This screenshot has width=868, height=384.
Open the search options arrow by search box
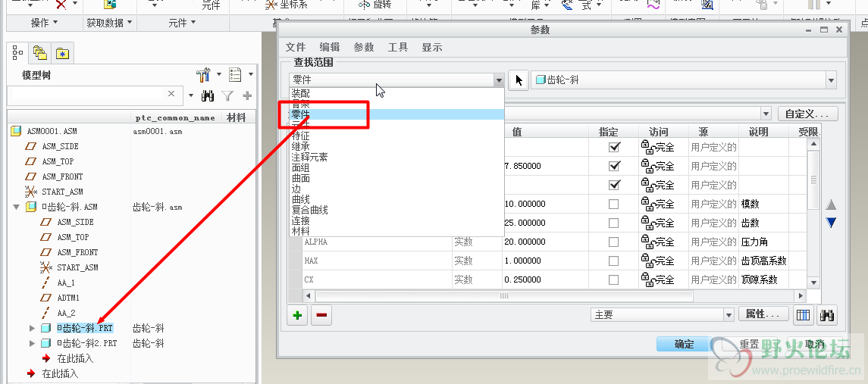coord(191,95)
